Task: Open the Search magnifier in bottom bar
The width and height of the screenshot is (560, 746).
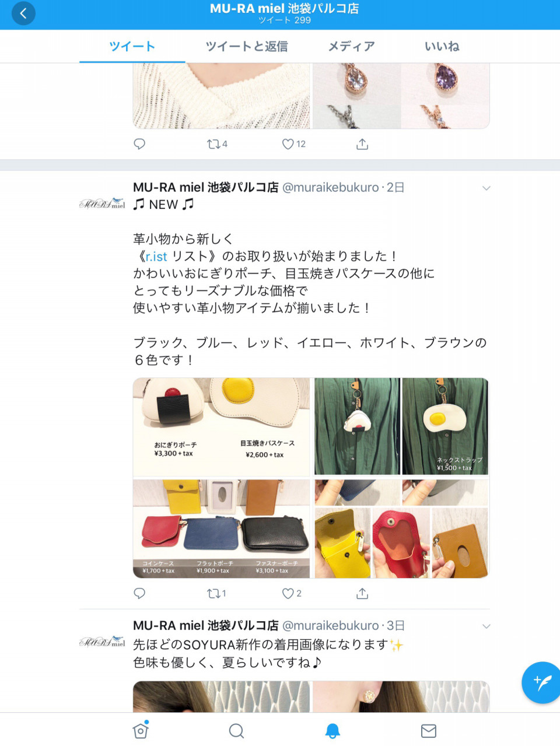Action: click(x=236, y=731)
